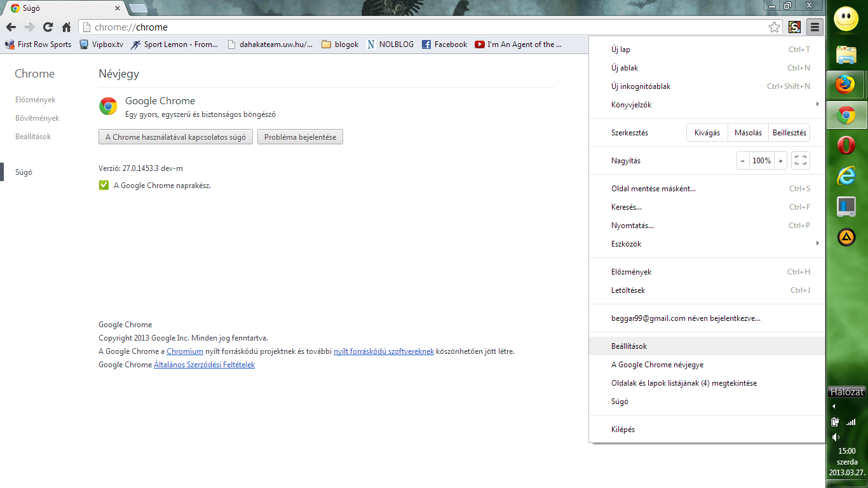Click the yellow smiley icon on taskbar
Screen dimensions: 868x488
(x=846, y=19)
